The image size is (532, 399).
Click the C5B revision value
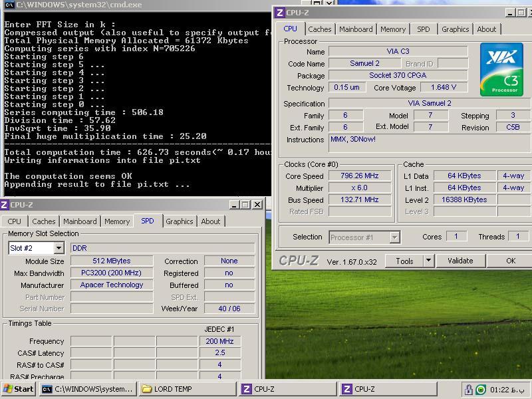pyautogui.click(x=513, y=127)
